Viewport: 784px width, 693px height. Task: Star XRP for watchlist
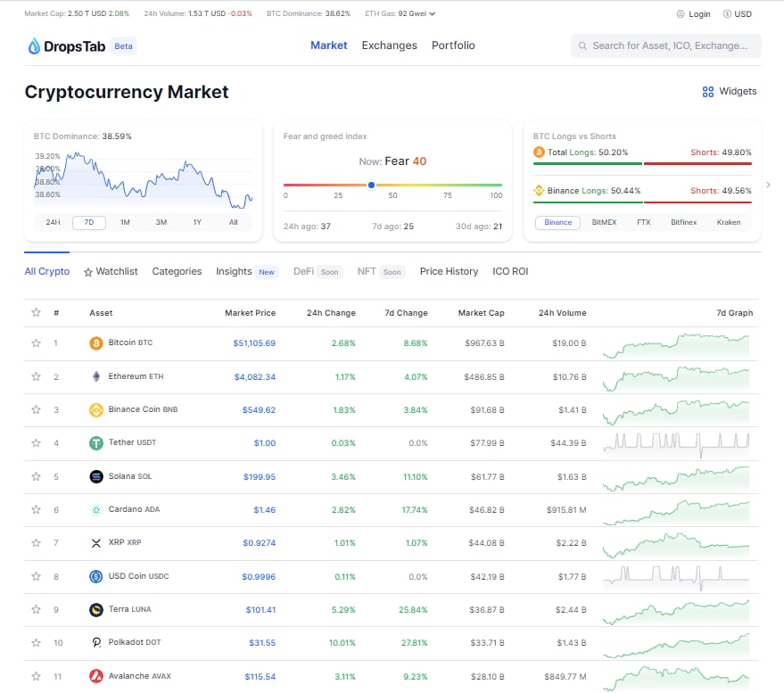[36, 542]
